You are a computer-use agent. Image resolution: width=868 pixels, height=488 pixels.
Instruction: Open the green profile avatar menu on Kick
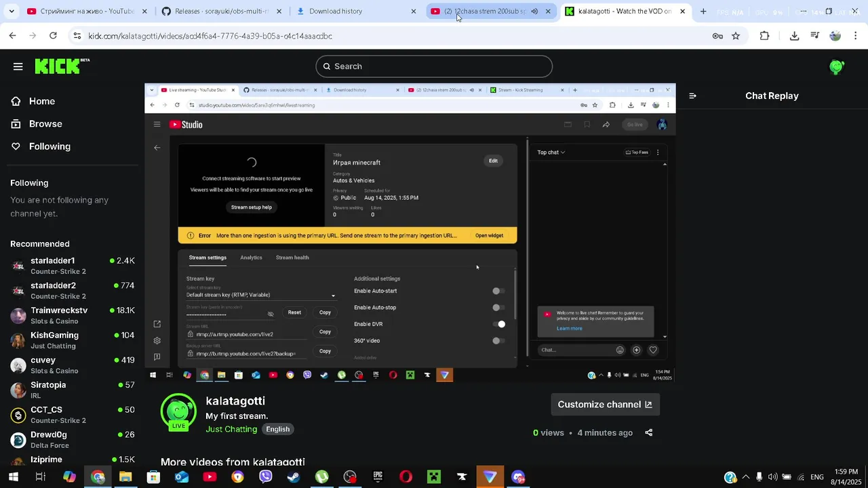click(837, 66)
